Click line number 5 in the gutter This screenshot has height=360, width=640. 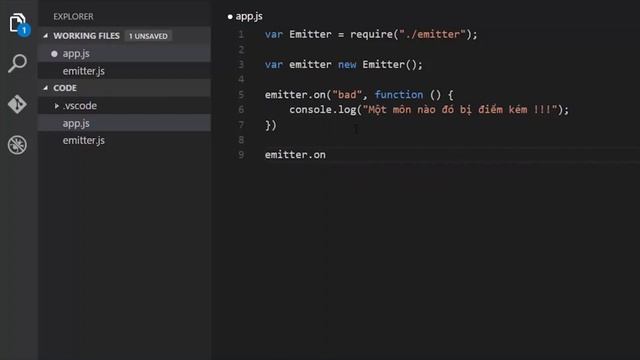(x=241, y=95)
